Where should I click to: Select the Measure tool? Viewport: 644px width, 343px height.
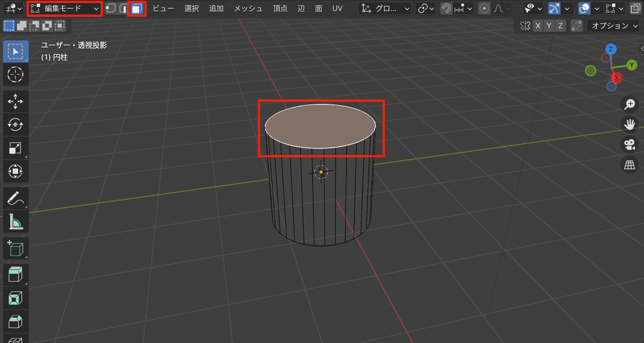(15, 222)
